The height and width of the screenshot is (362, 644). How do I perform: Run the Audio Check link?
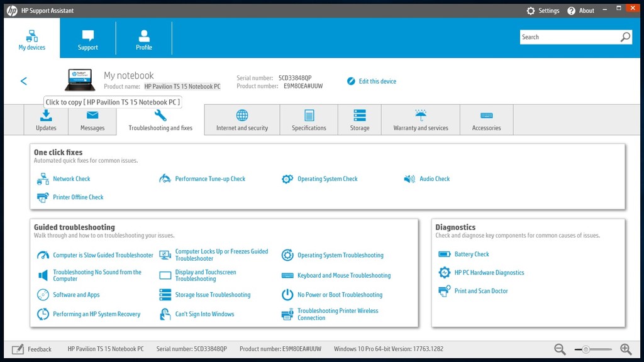[x=435, y=179]
